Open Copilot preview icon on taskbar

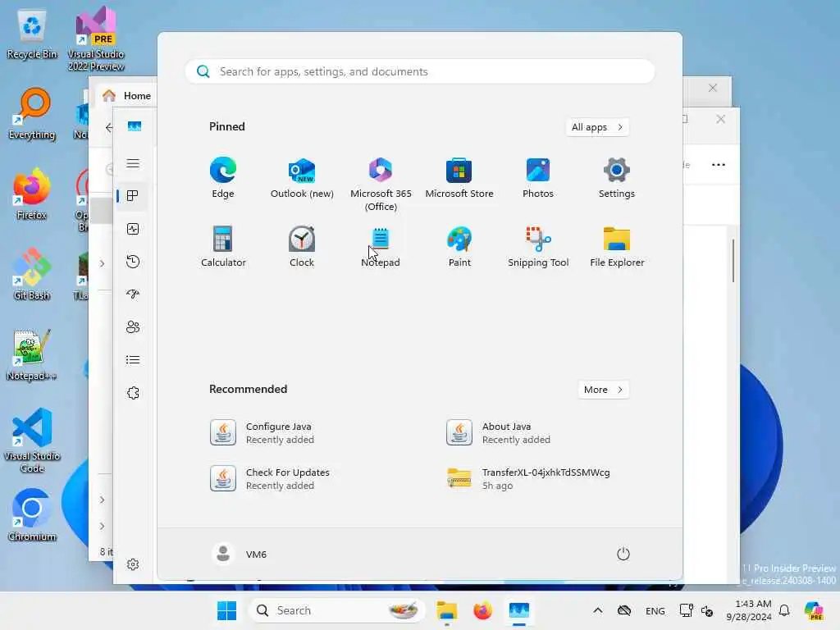click(x=814, y=610)
